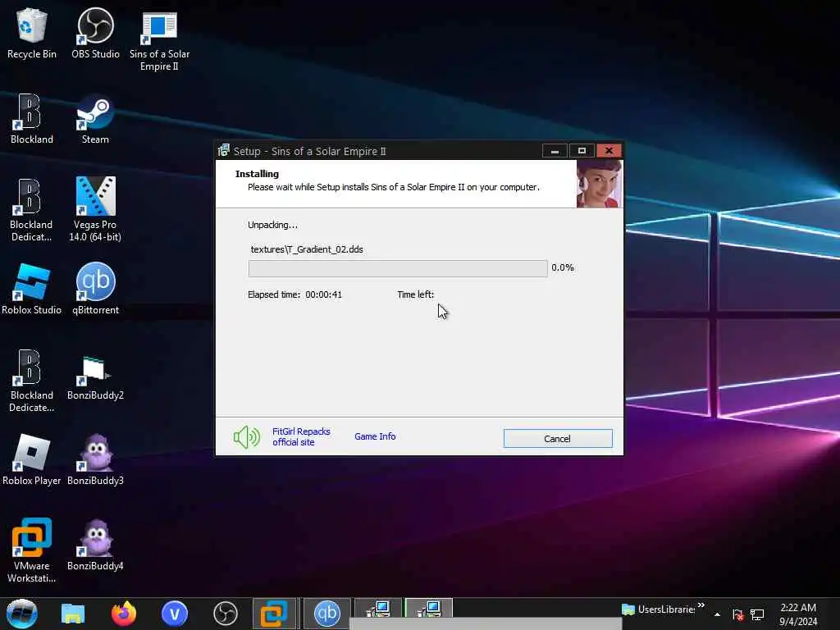Viewport: 840px width, 630px height.
Task: Click the 'Unpacking...' status text
Action: 272,225
